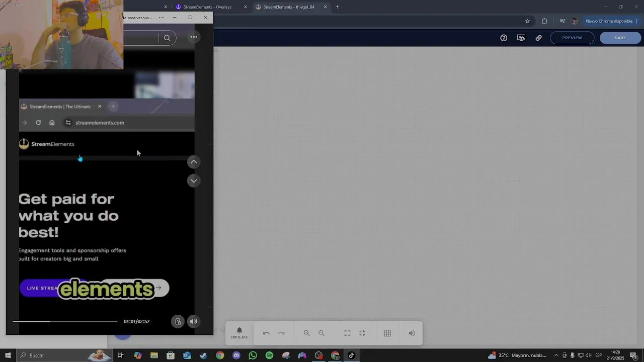Click the 01:01/02:52 time label

pyautogui.click(x=137, y=321)
